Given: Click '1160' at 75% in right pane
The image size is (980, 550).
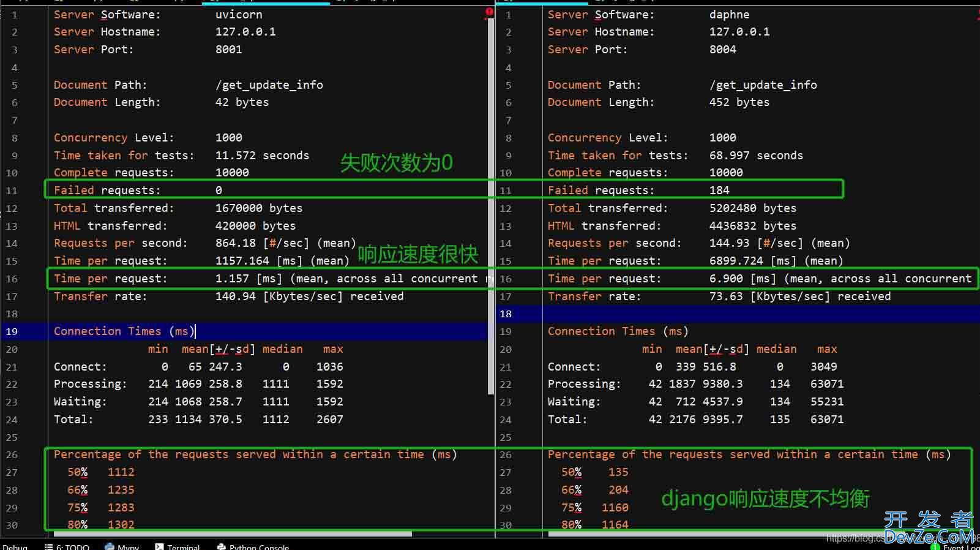Looking at the screenshot, I should (615, 508).
